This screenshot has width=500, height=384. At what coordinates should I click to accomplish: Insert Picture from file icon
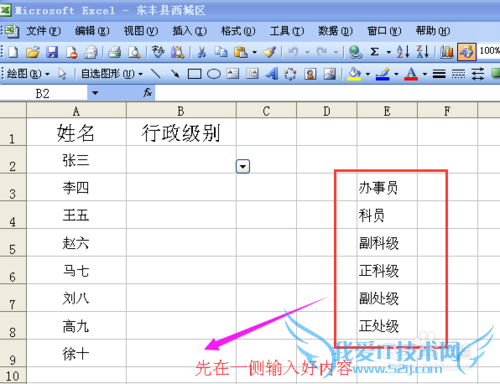(330, 74)
